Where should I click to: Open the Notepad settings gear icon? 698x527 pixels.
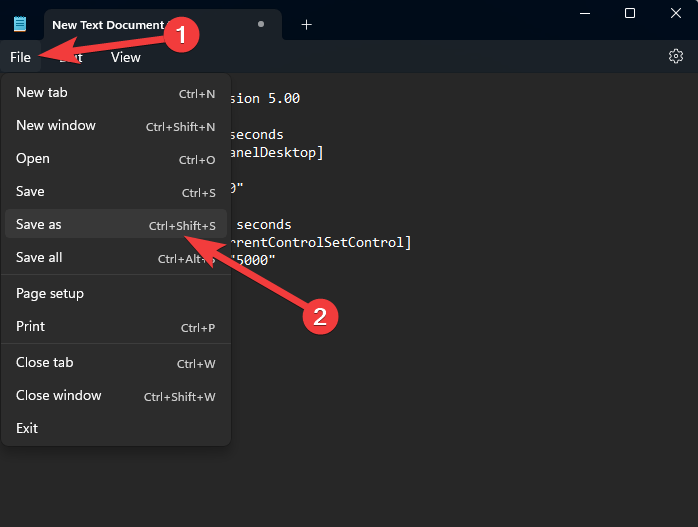click(675, 57)
